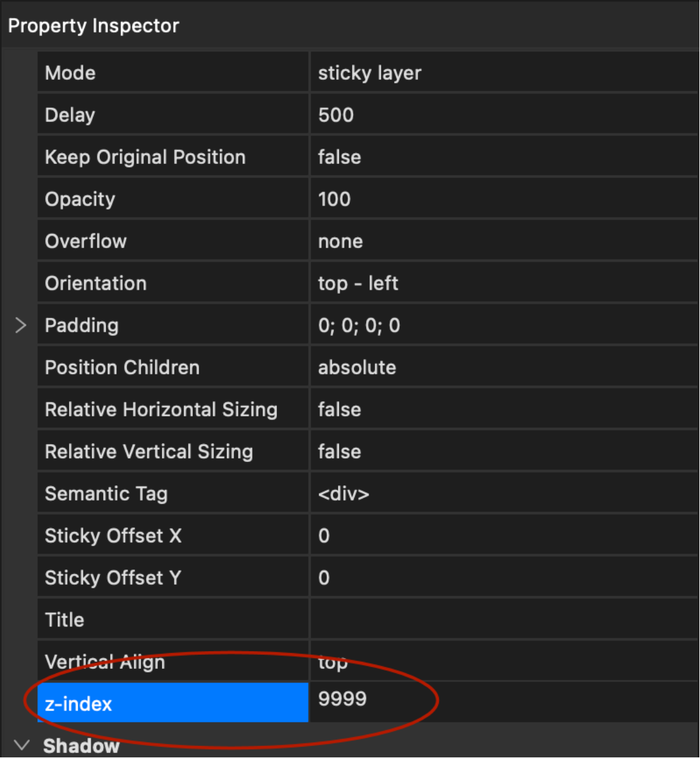Select the z-index property row
The height and width of the screenshot is (758, 700).
[x=172, y=704]
